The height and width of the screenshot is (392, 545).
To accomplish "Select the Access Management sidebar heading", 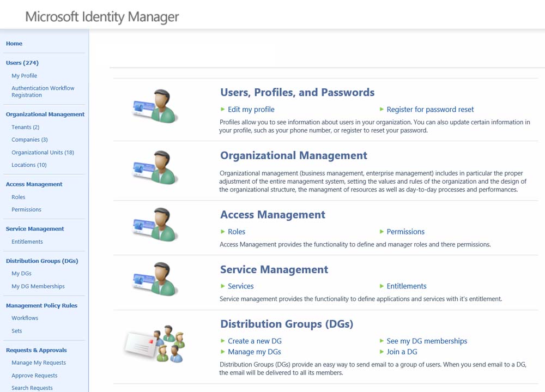I will tap(34, 184).
